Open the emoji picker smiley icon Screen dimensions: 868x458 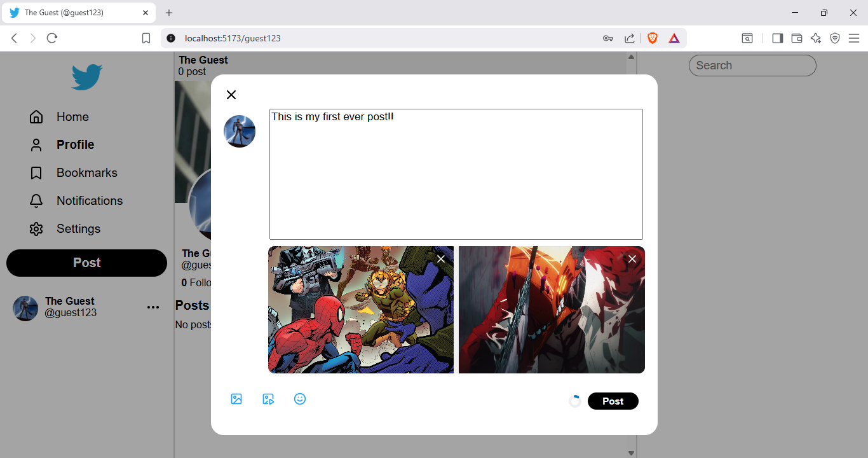(x=300, y=399)
